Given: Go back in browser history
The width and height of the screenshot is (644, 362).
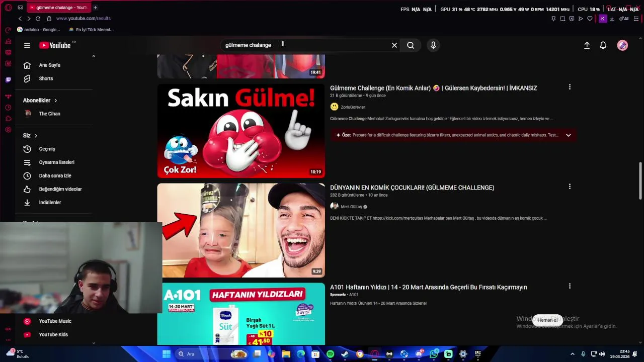Looking at the screenshot, I should [x=20, y=19].
